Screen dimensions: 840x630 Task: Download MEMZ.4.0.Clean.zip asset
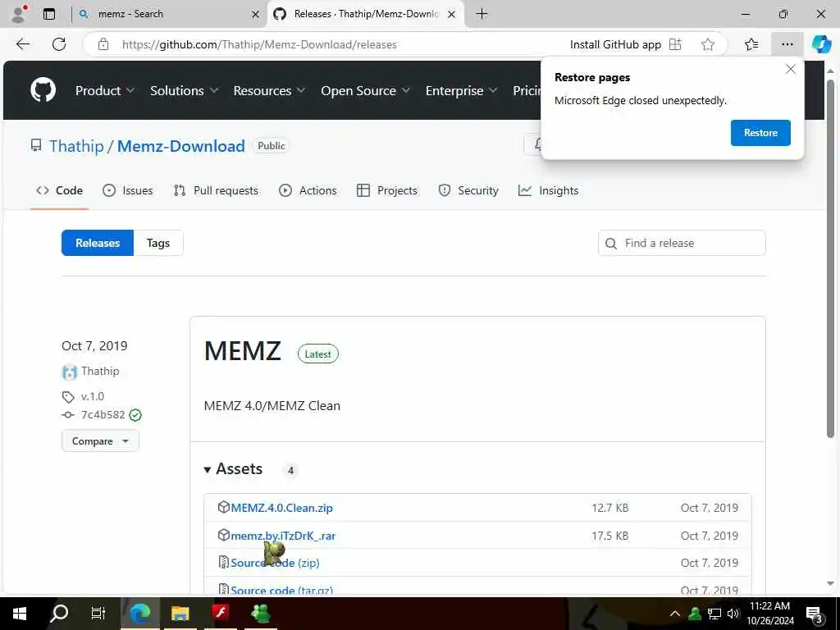tap(282, 508)
